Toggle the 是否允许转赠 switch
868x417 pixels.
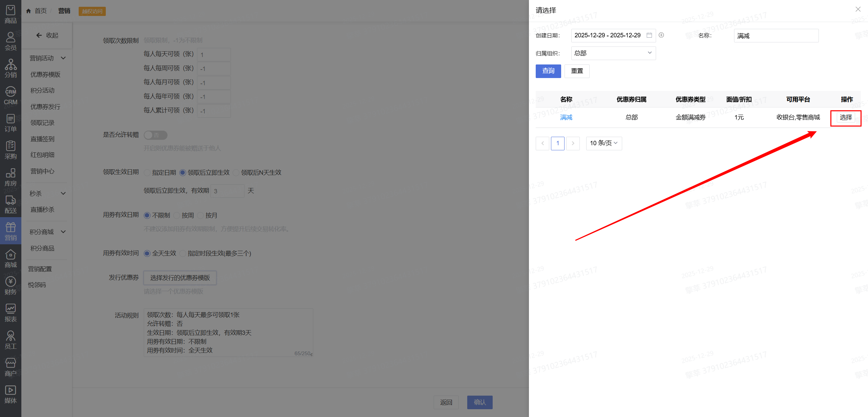pos(155,135)
